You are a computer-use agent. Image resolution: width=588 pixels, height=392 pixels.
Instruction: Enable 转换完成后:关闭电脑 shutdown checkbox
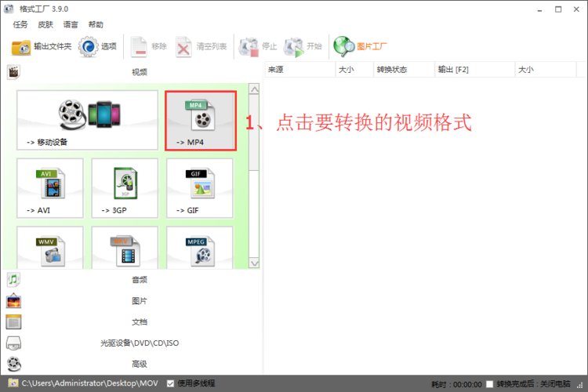click(x=489, y=383)
